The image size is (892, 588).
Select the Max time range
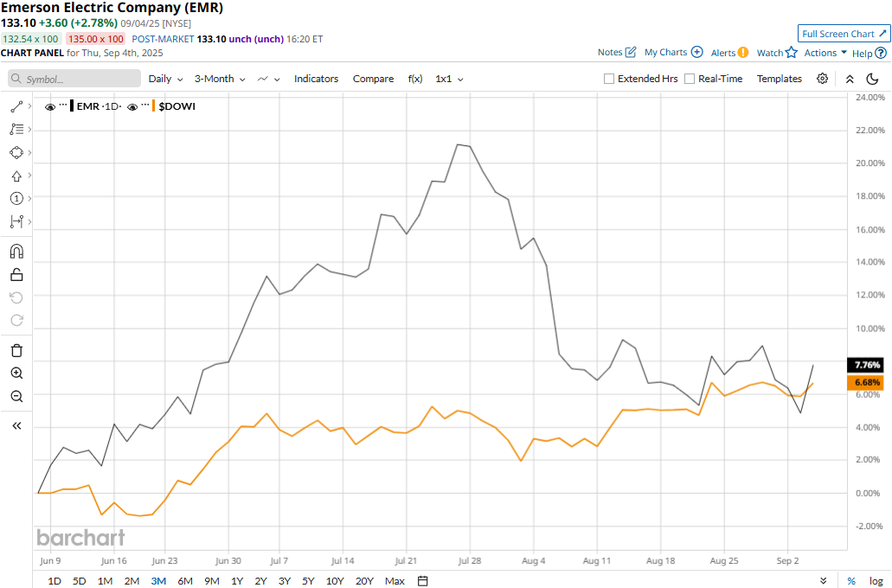coord(395,580)
